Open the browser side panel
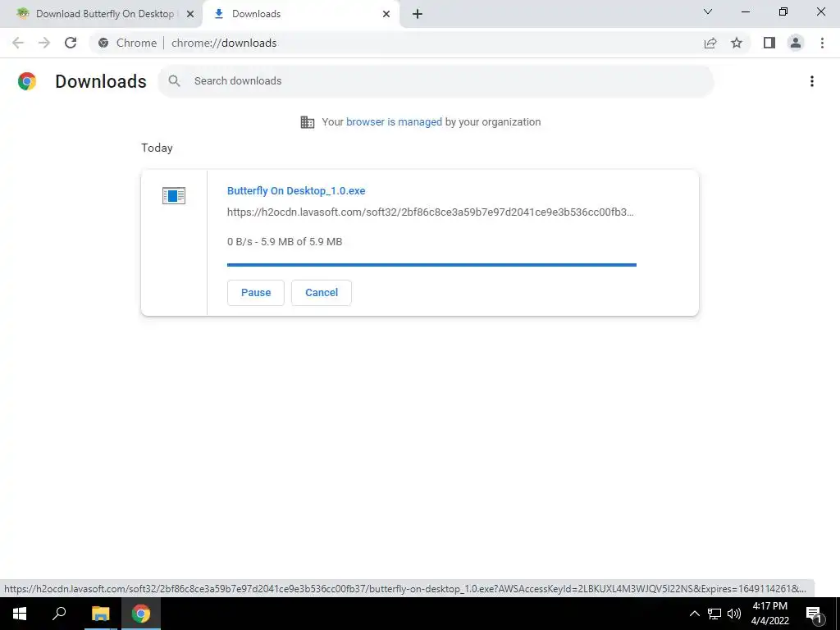The image size is (840, 630). 769,43
